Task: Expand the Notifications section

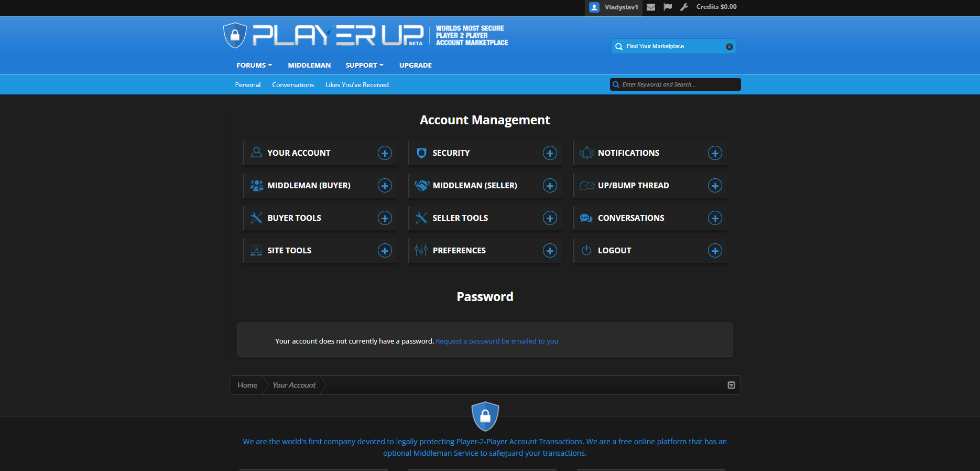Action: [x=715, y=153]
